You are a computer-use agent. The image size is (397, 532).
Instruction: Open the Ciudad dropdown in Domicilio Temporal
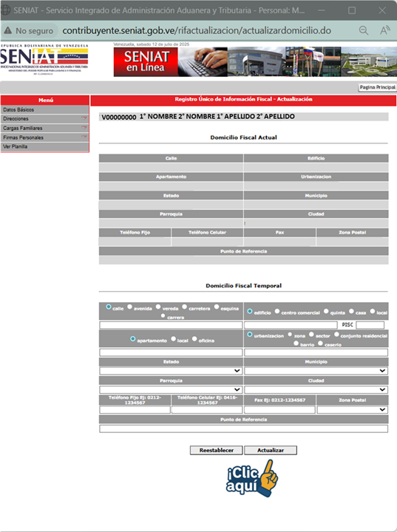[x=316, y=389]
